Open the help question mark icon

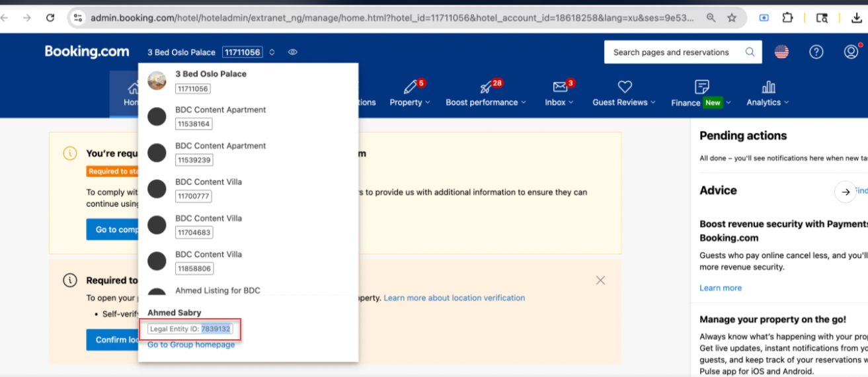tap(816, 52)
